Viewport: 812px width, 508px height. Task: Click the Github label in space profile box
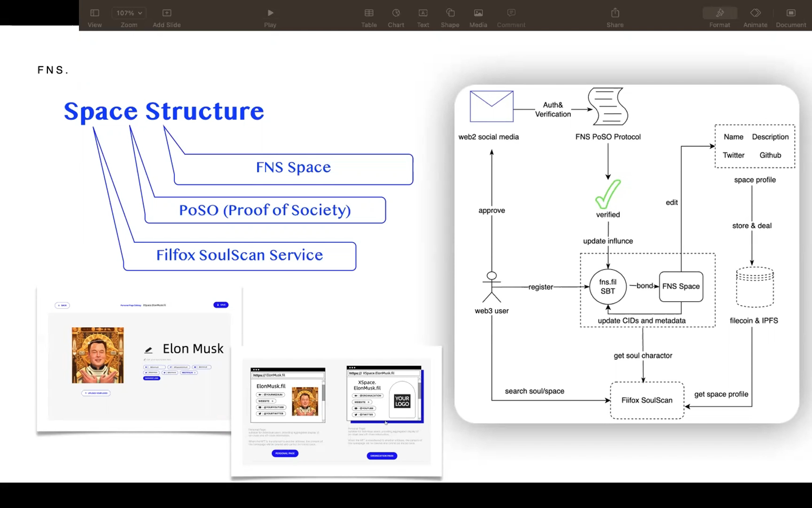click(x=770, y=155)
